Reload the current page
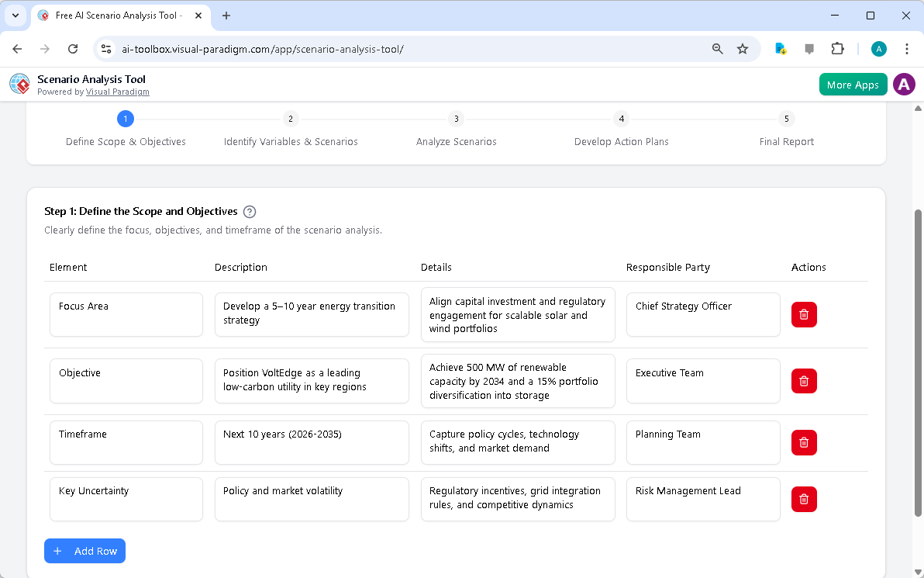 pyautogui.click(x=72, y=48)
